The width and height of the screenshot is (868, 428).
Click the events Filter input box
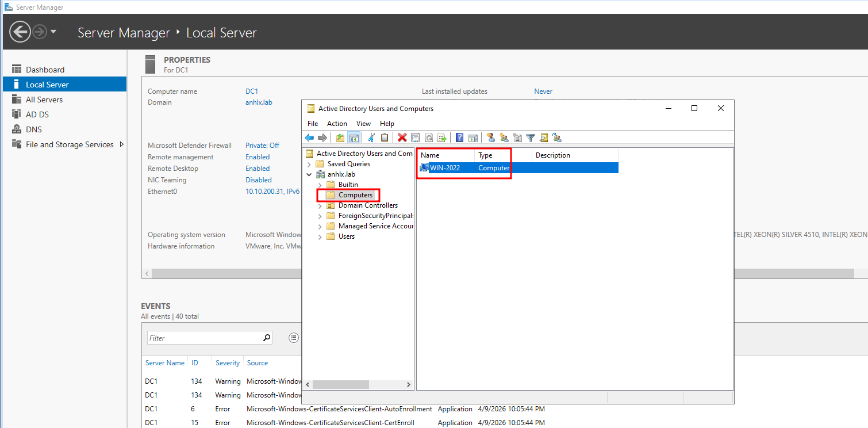(x=204, y=338)
